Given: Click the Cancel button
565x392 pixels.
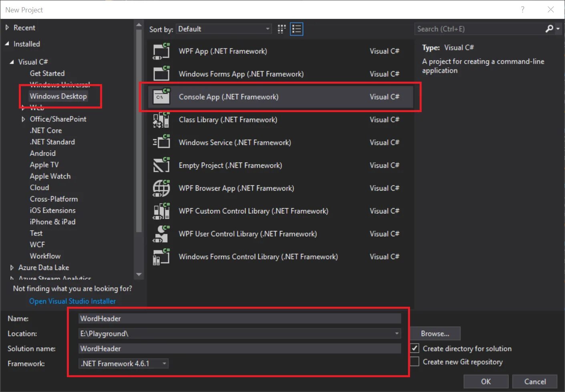Looking at the screenshot, I should pyautogui.click(x=535, y=382).
